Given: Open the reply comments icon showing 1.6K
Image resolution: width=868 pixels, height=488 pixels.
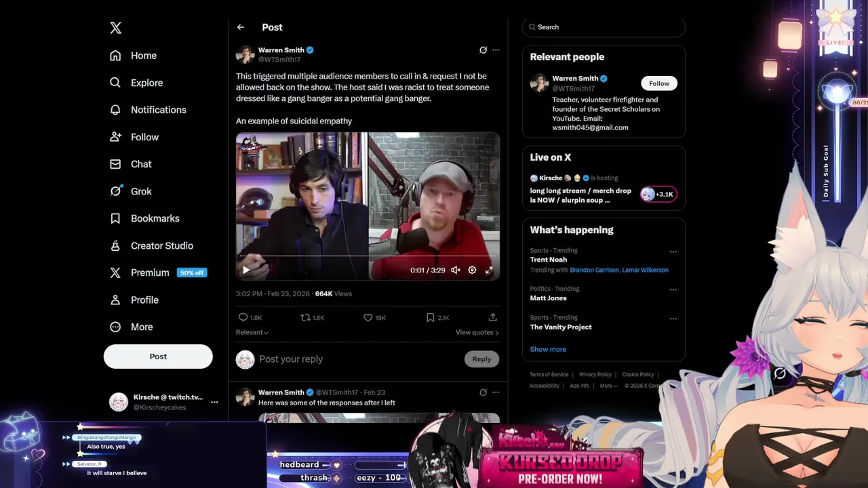Looking at the screenshot, I should tap(250, 317).
